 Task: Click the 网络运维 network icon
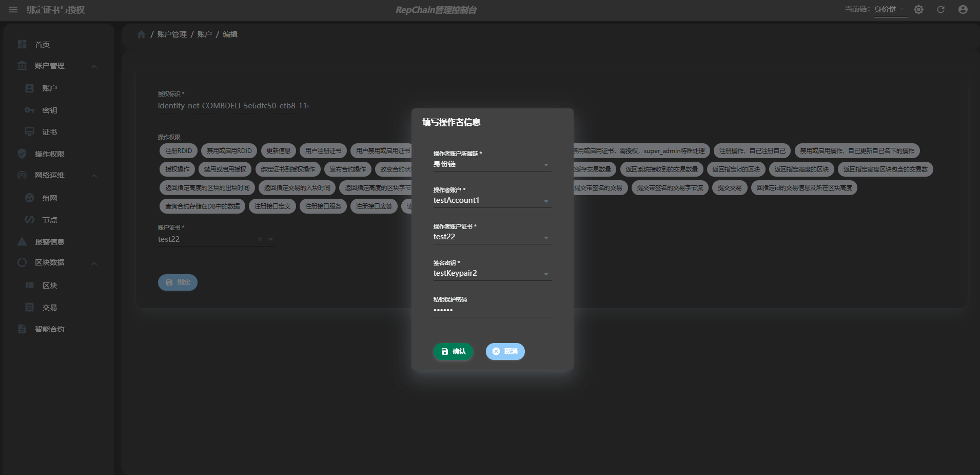22,175
